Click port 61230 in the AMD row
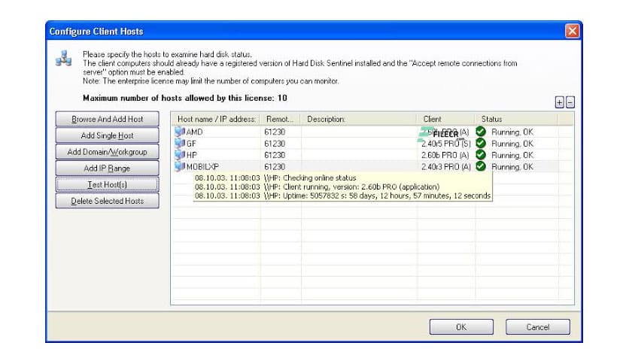 tap(275, 132)
